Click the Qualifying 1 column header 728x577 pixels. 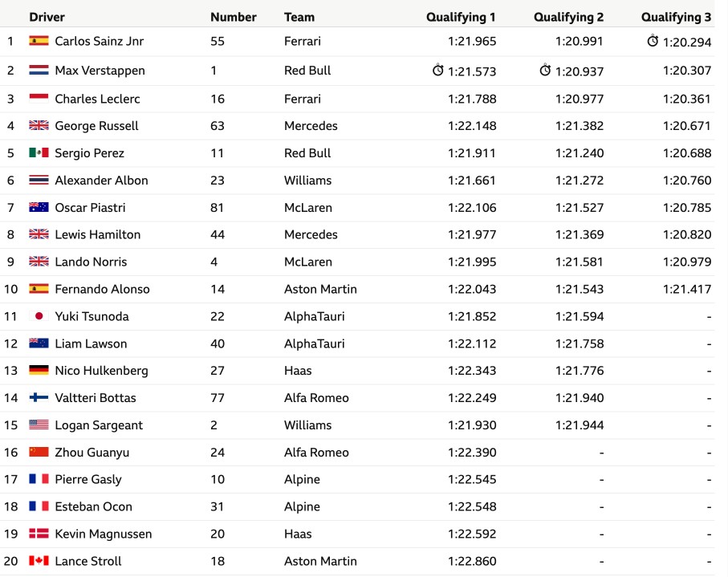click(461, 17)
